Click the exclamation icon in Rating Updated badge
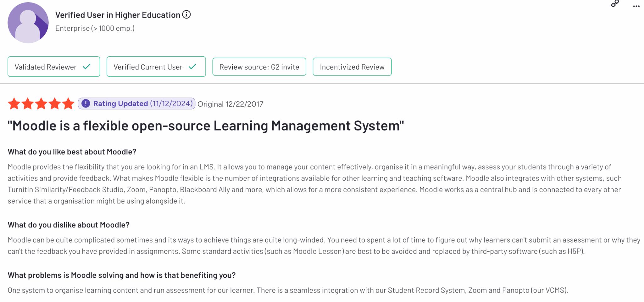The image size is (644, 302). [x=86, y=103]
